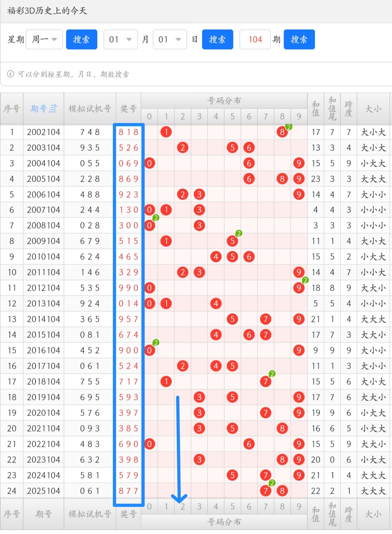Select the 模拟试机号 column header at top
Screen dimensions: 392x534
(90, 109)
